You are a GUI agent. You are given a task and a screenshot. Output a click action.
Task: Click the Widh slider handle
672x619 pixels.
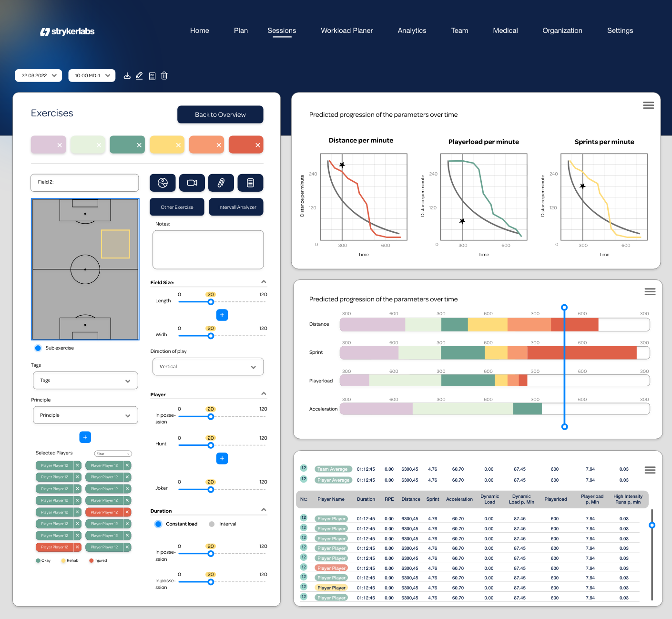(211, 336)
